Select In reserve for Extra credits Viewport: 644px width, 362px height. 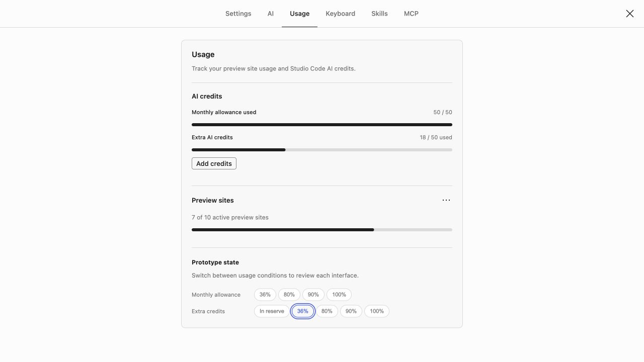point(272,311)
